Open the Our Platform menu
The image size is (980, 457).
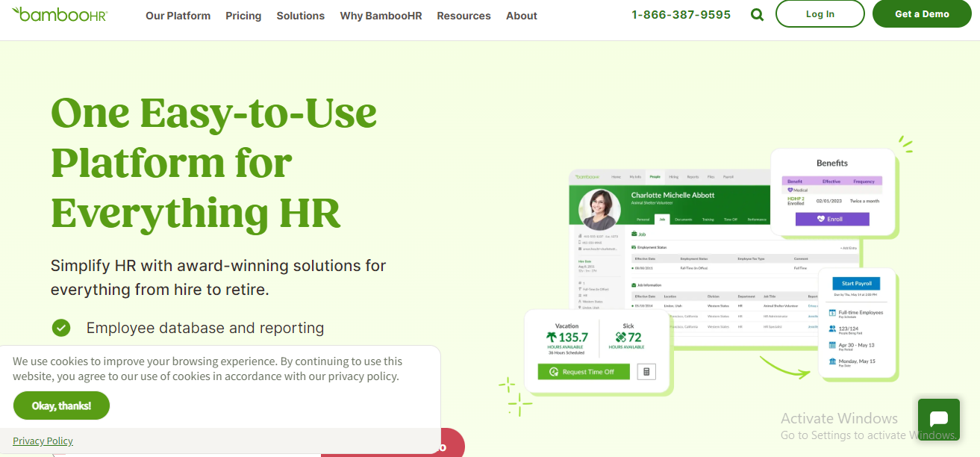click(178, 16)
